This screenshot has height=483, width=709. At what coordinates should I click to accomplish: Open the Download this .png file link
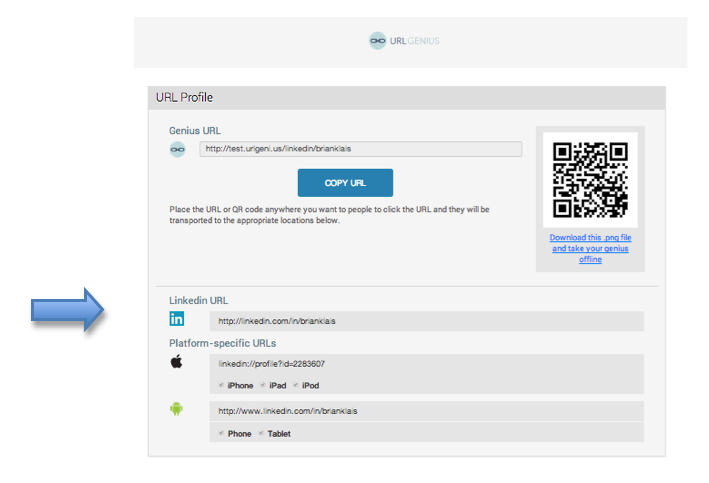tap(591, 248)
